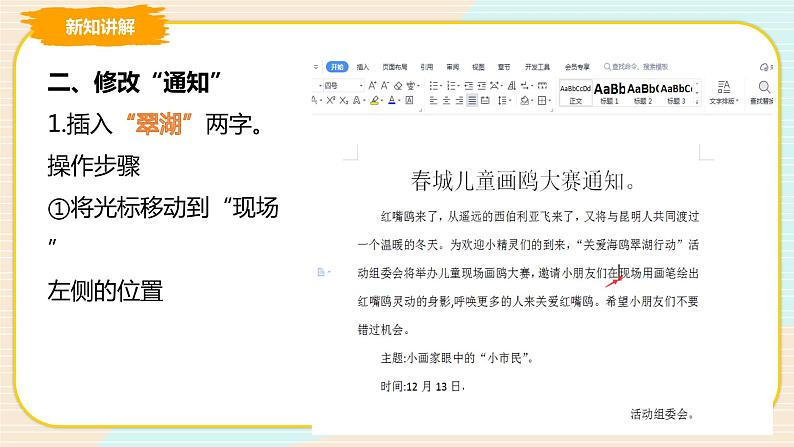Click the numbered list icon
The height and width of the screenshot is (447, 794).
(451, 86)
